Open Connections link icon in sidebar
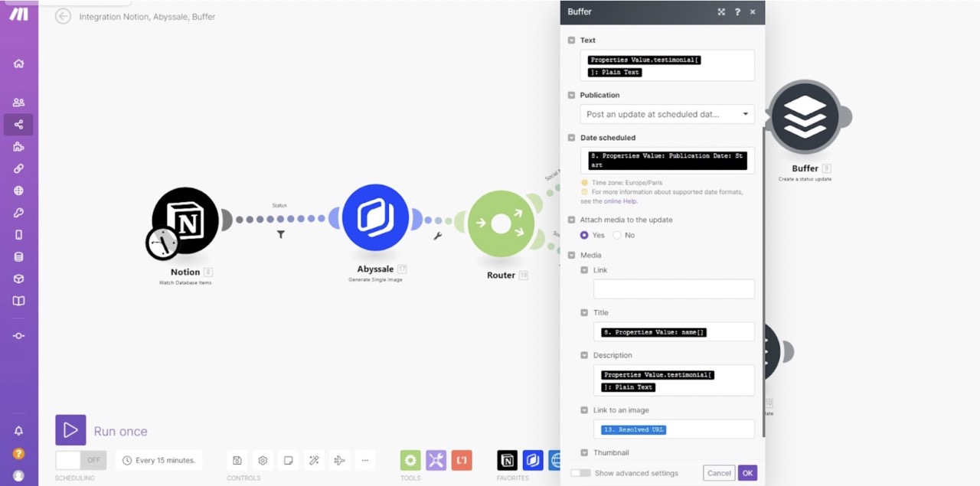Image resolution: width=980 pixels, height=486 pixels. click(x=18, y=168)
